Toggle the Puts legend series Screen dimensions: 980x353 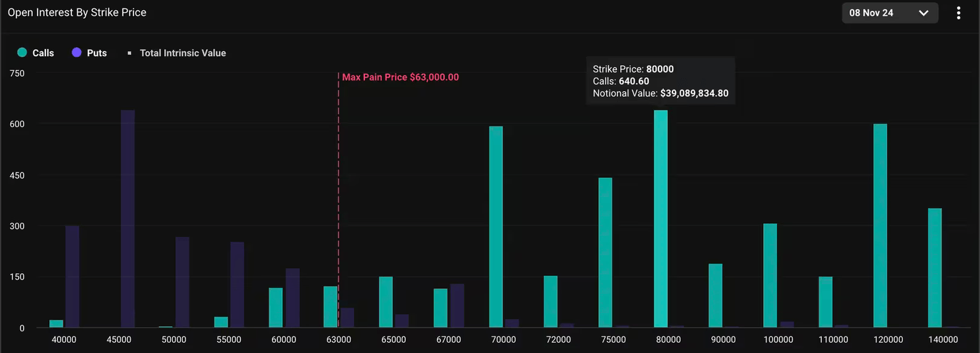[96, 53]
